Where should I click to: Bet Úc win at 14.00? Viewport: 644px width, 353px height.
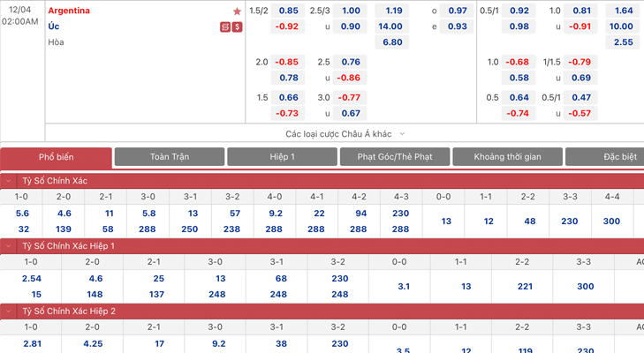pyautogui.click(x=392, y=26)
